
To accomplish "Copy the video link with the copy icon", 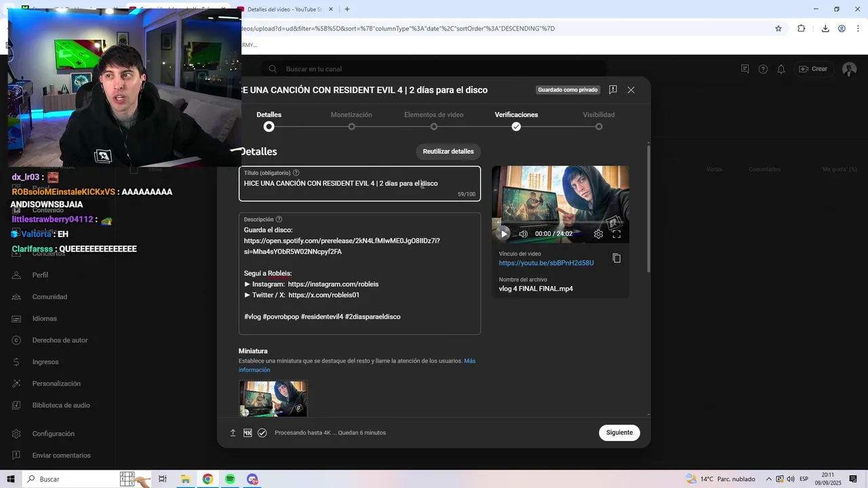I will click(x=616, y=258).
